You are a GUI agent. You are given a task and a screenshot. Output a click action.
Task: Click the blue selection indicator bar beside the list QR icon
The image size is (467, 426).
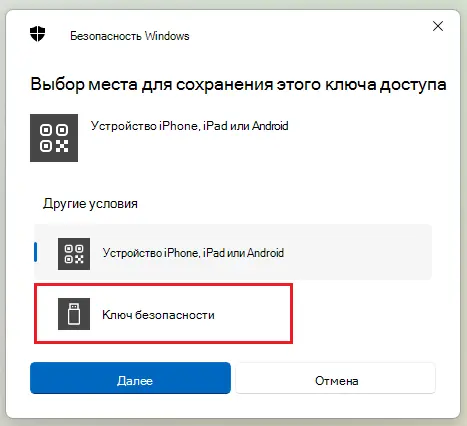(36, 252)
